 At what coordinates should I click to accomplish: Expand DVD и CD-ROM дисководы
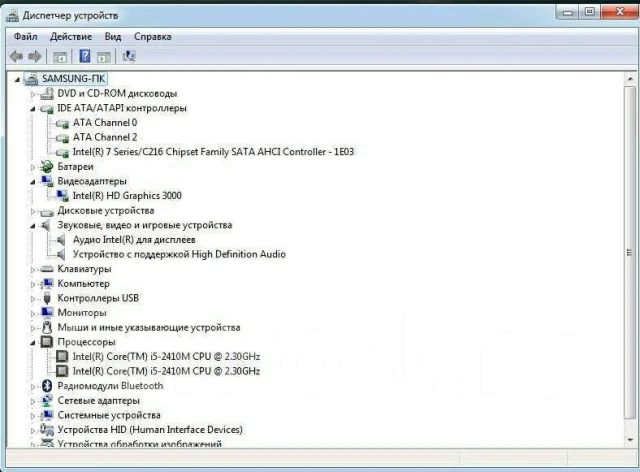(33, 94)
